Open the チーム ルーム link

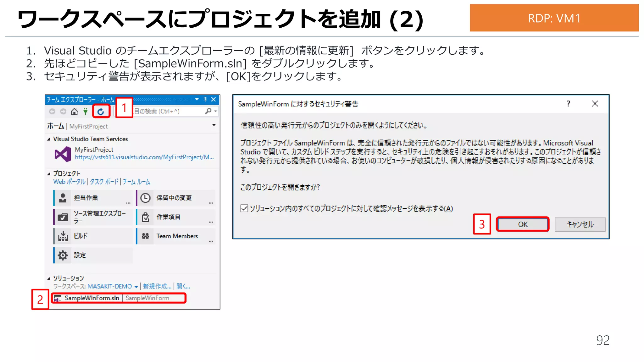click(x=136, y=182)
